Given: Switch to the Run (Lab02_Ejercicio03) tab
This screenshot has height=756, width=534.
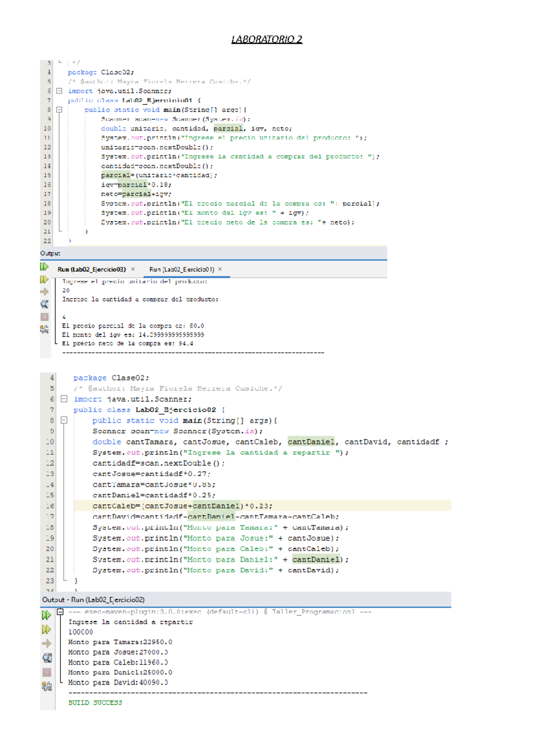Looking at the screenshot, I should 92,269.
